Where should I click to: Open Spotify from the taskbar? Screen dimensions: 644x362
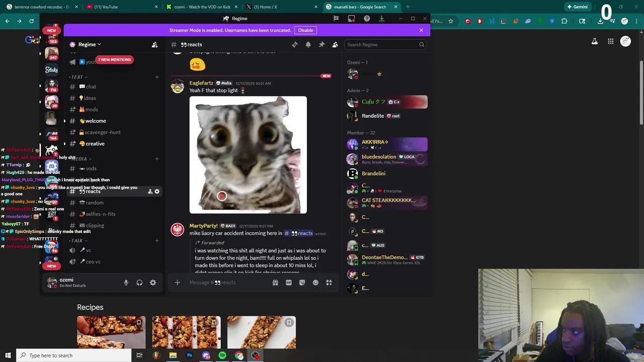tap(222, 355)
